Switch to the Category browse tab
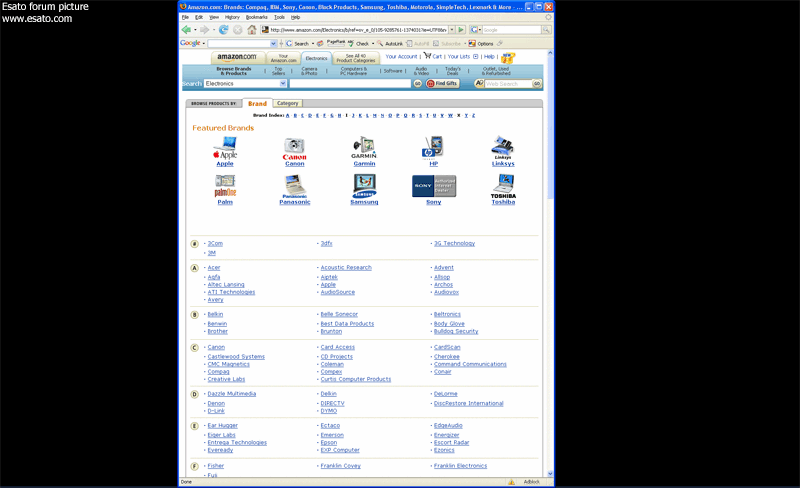 coord(287,103)
